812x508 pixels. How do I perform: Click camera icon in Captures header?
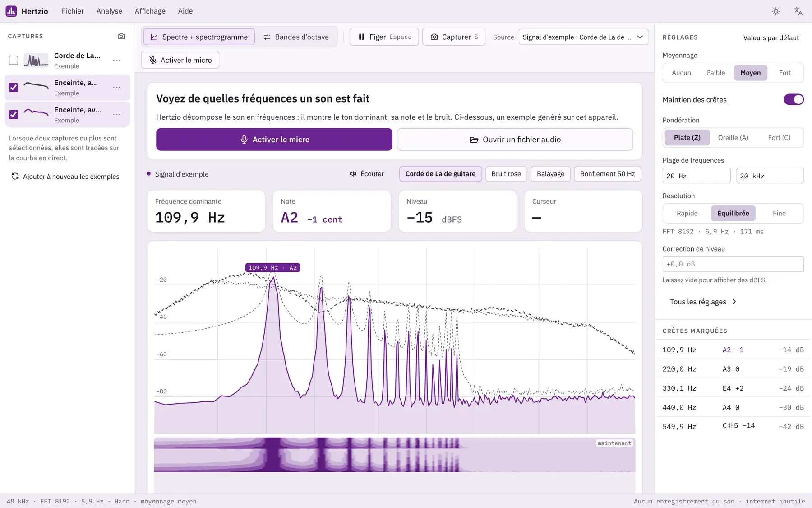click(121, 36)
